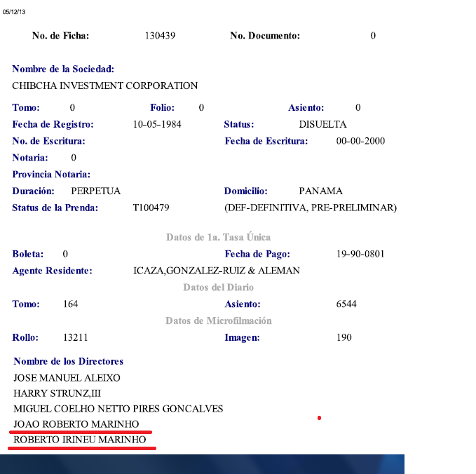Click the status value DISUELTA

point(322,124)
